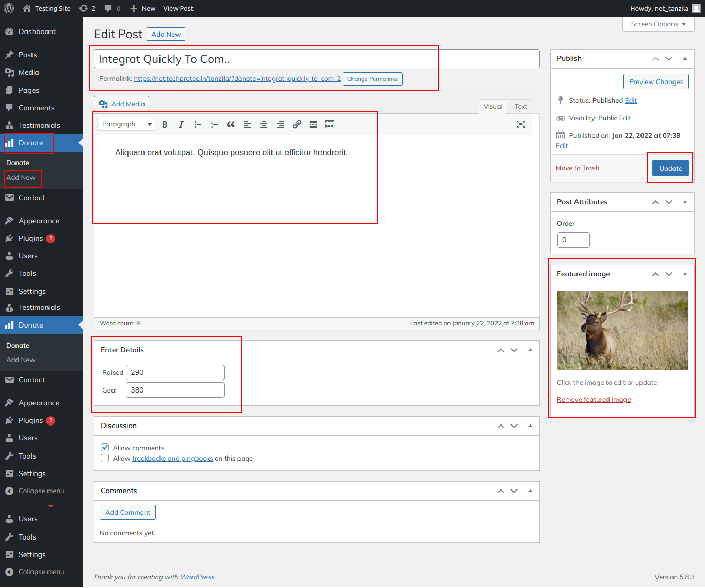Apply blockquote from editor toolbar
Screen dimensions: 705x588
(231, 124)
